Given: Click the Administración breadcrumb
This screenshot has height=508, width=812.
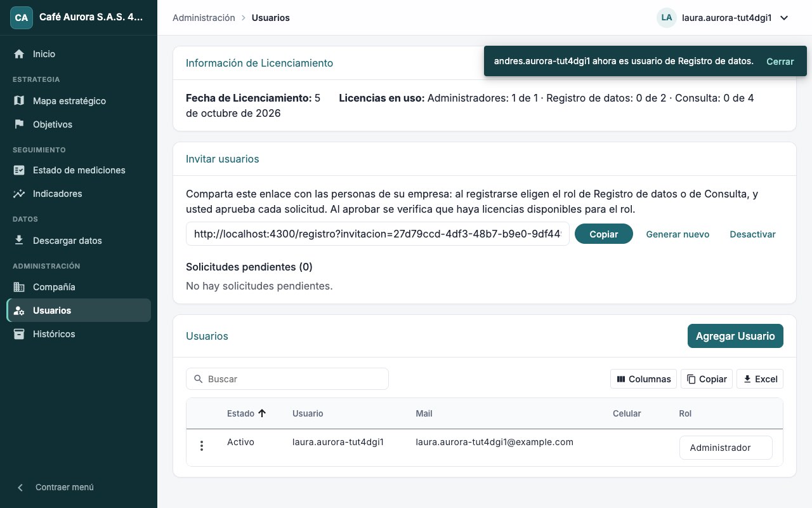Looking at the screenshot, I should (204, 18).
